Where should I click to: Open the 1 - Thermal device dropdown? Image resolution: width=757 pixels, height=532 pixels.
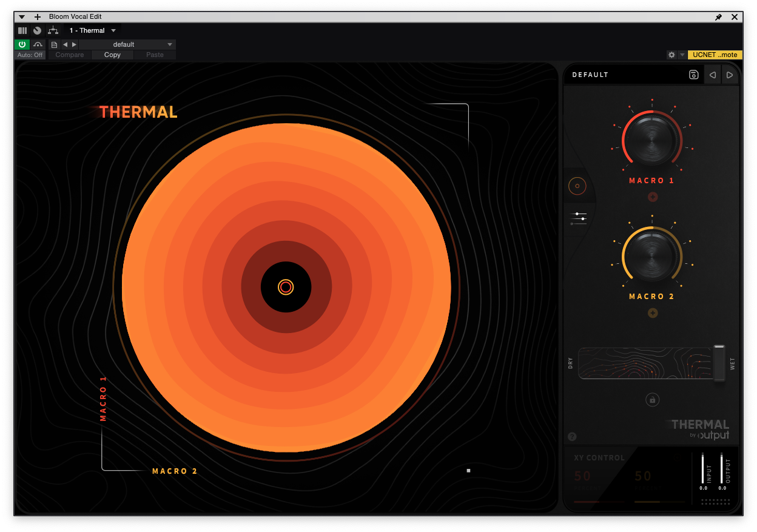point(92,30)
